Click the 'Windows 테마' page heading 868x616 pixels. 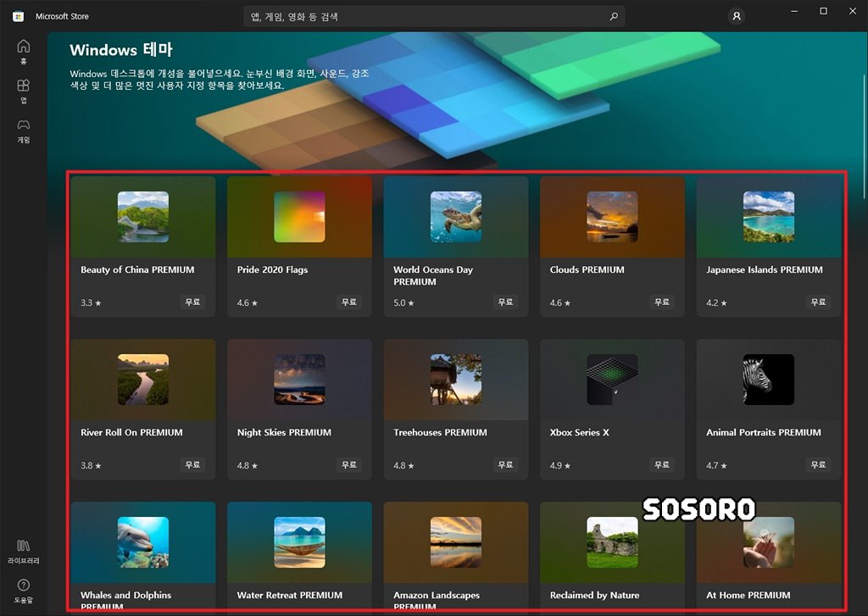[120, 50]
